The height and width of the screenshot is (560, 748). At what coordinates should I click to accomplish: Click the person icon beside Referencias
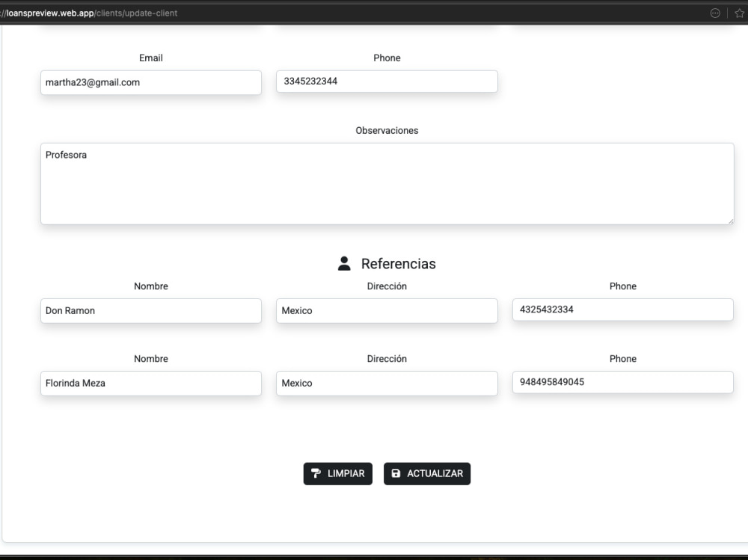pos(344,263)
